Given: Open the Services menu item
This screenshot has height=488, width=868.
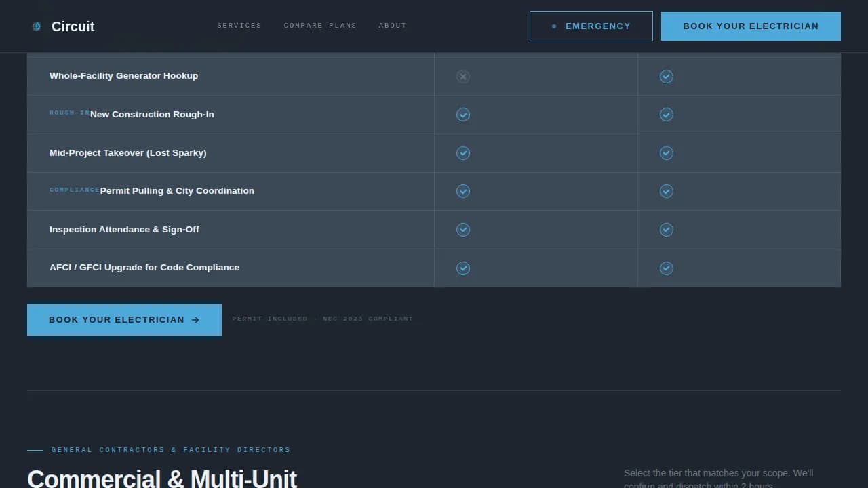Looking at the screenshot, I should point(239,26).
